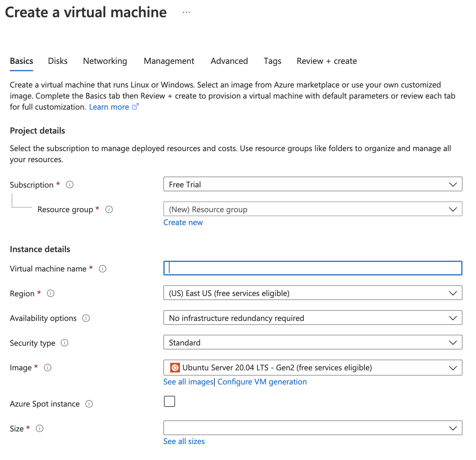Show info tooltip for Image
Viewport: 476px width, 460px height.
(x=48, y=368)
